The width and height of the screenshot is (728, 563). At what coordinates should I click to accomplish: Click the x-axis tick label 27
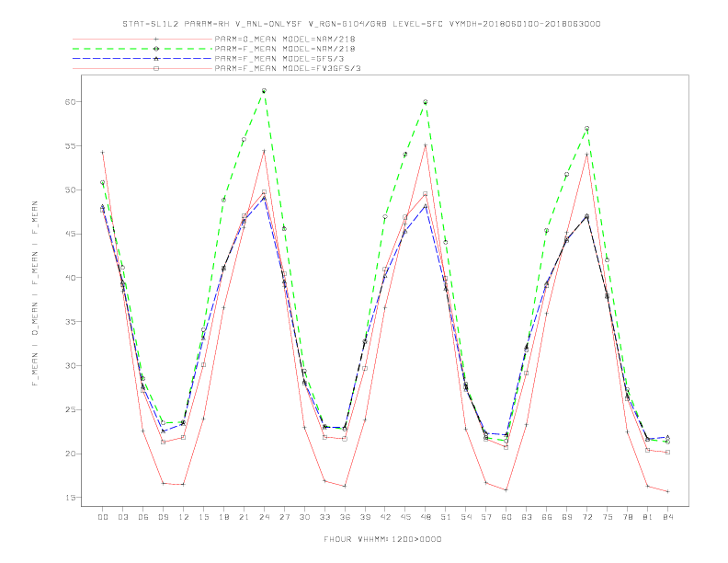pyautogui.click(x=284, y=517)
